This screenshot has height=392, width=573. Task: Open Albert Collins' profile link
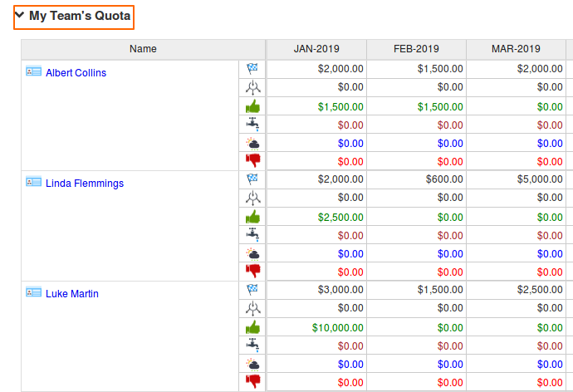click(x=76, y=73)
